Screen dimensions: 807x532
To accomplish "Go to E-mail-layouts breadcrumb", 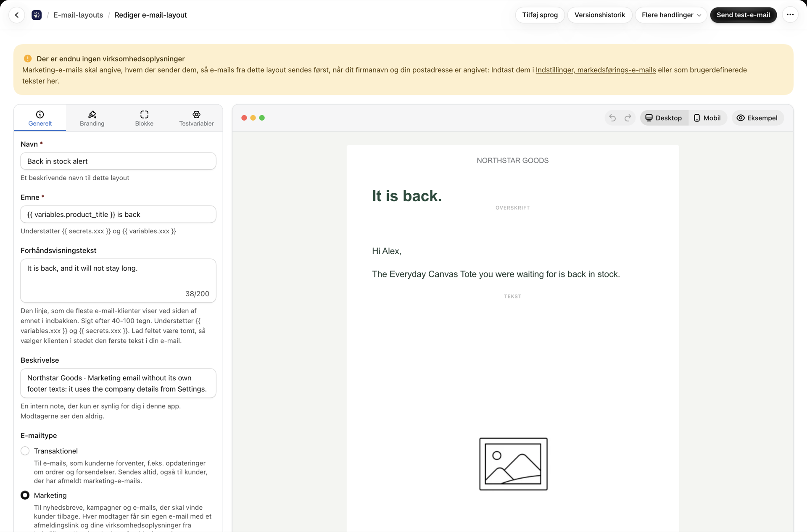I will click(x=78, y=15).
